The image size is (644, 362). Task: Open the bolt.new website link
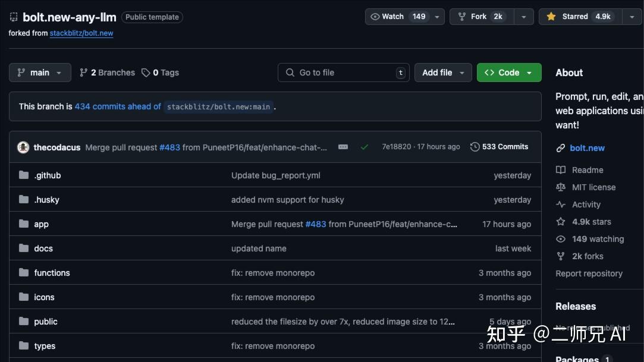587,148
